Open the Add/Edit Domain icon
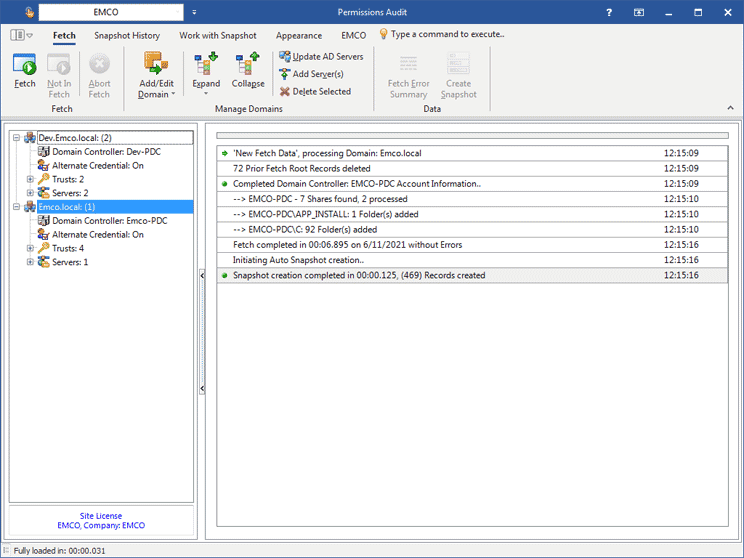The image size is (744, 558). (x=155, y=64)
